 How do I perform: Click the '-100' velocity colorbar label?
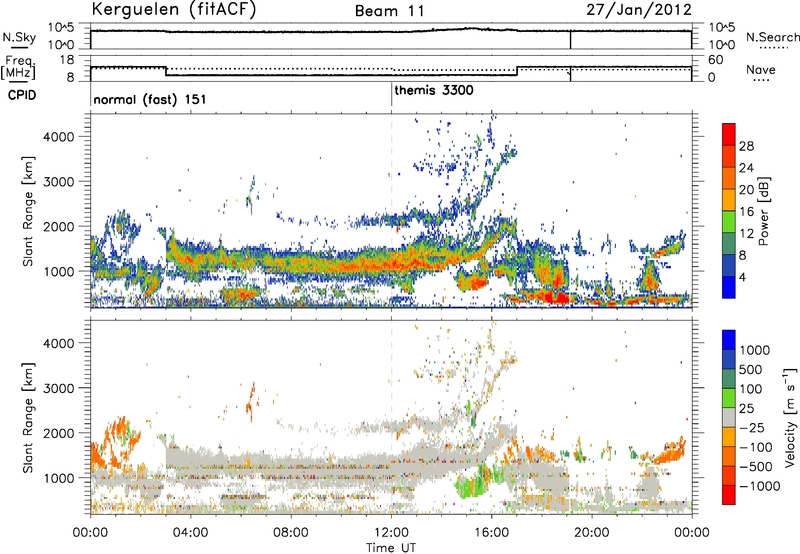755,447
